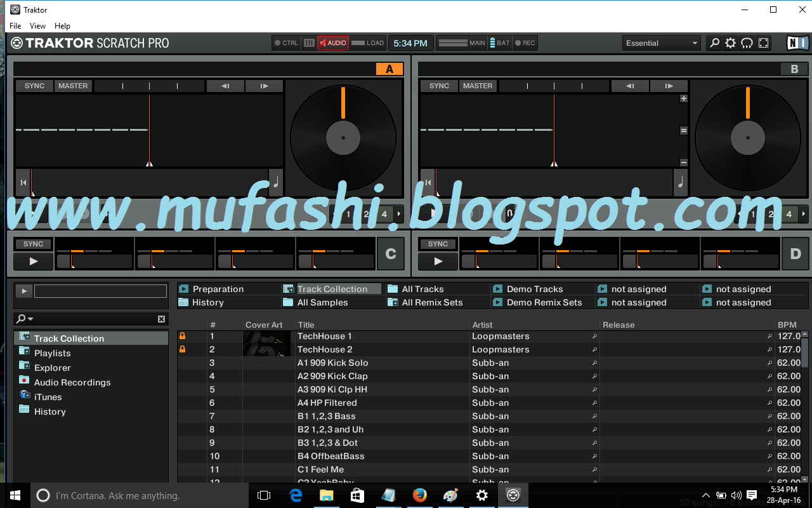Toggle the REC recording indicator
This screenshot has height=508, width=812.
coord(525,43)
